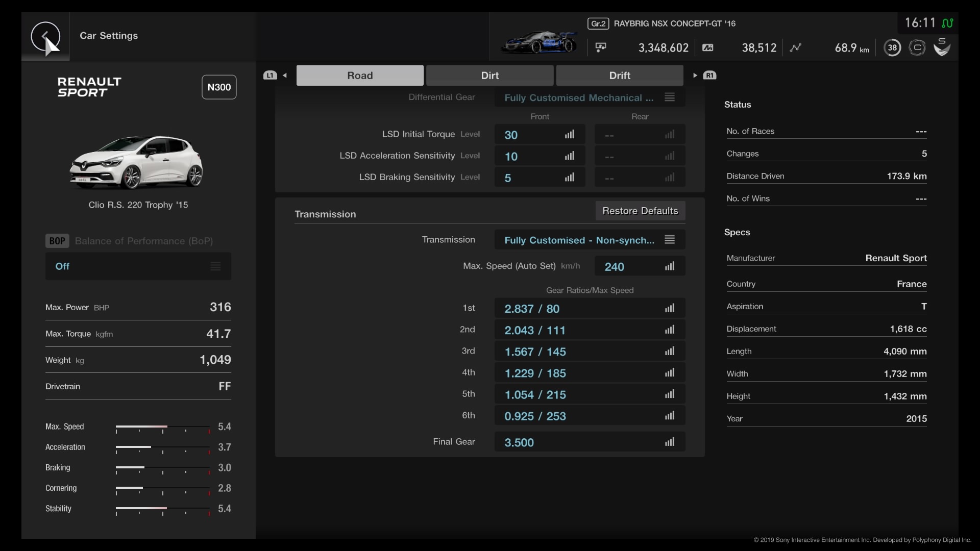Click the RAYBRIG NSX car thumbnail
This screenshot has width=980, height=551.
(x=539, y=42)
